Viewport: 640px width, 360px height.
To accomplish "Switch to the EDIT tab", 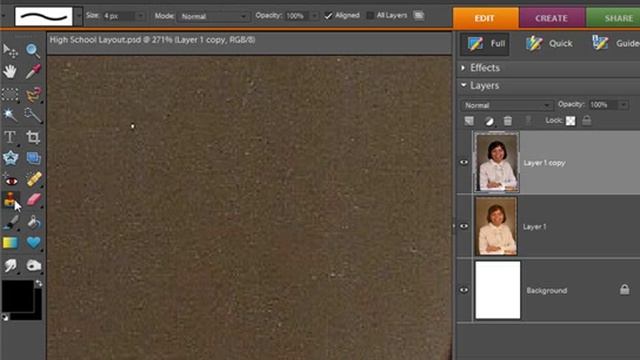I will [486, 18].
